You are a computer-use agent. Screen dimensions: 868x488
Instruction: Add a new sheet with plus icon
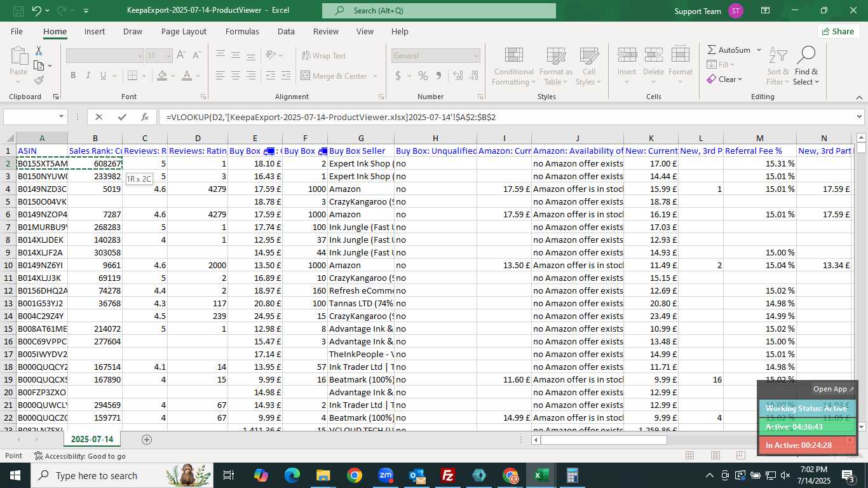(x=147, y=439)
